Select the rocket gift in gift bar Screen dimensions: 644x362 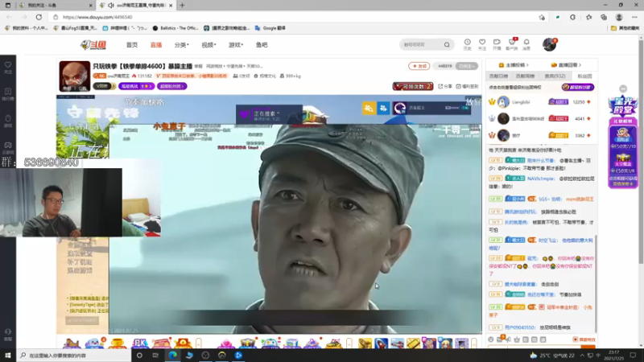(381, 343)
